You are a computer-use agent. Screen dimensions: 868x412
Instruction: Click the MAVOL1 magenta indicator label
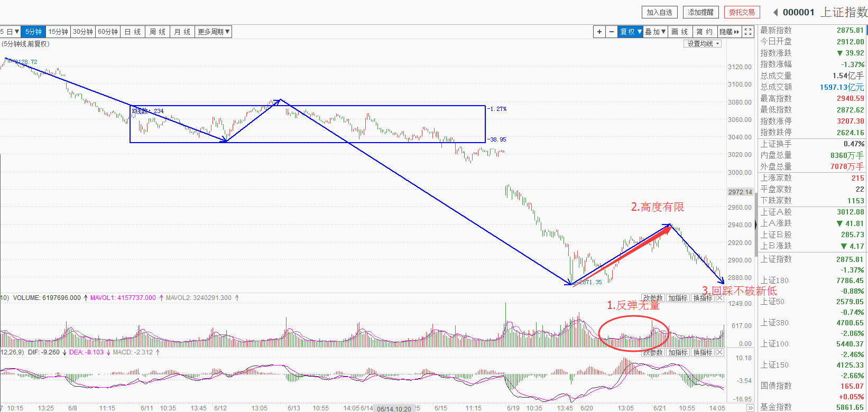click(123, 298)
